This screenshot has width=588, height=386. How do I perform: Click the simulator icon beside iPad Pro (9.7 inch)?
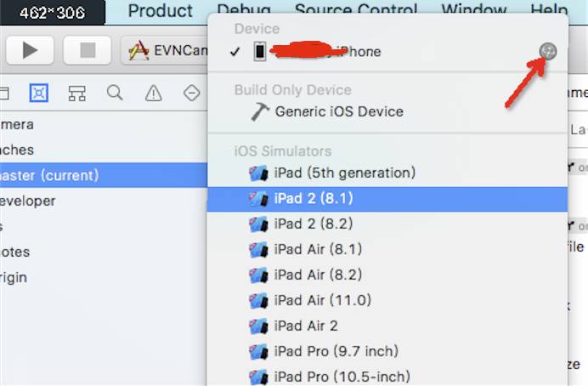(258, 351)
